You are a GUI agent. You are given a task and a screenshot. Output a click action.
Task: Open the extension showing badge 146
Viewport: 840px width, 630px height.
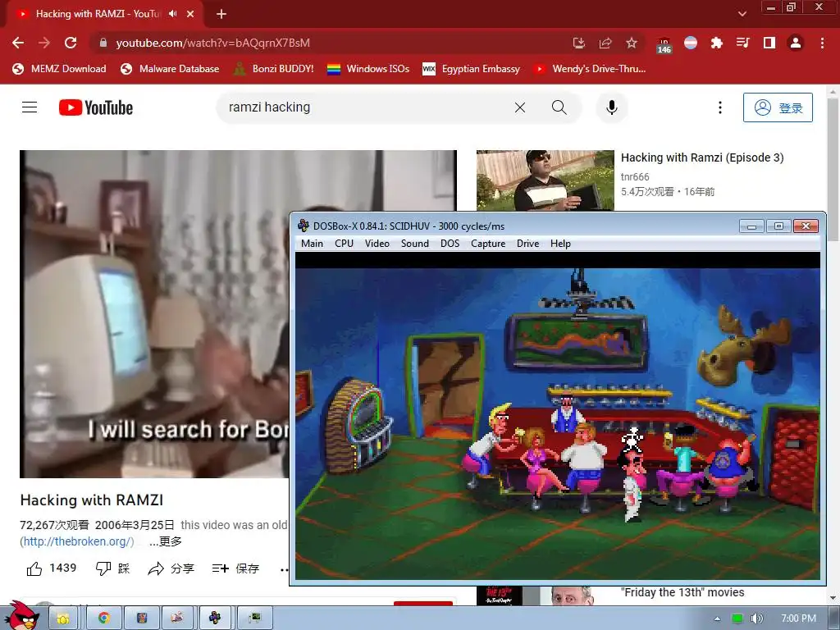coord(664,45)
